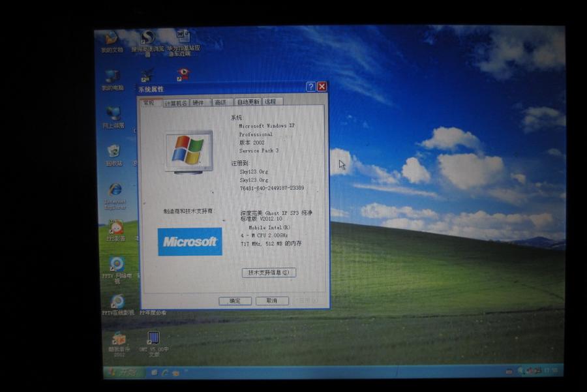
Task: Switch to the Hardware (硬件) tab
Action: tap(200, 102)
